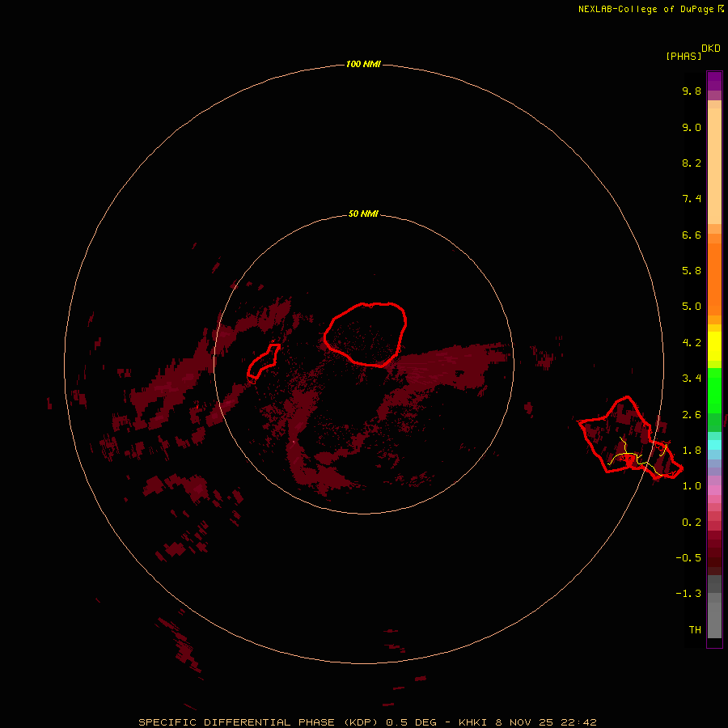
Task: Click the 5.8 value on the color scale
Action: point(692,271)
